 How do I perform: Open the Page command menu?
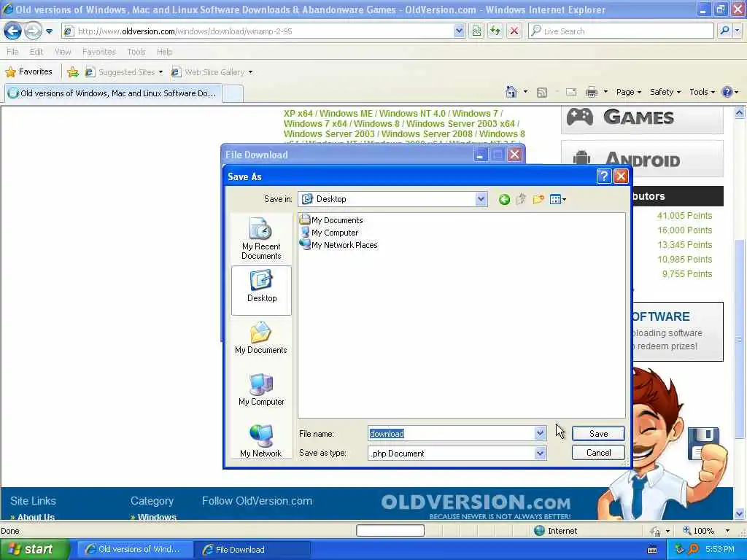click(629, 93)
